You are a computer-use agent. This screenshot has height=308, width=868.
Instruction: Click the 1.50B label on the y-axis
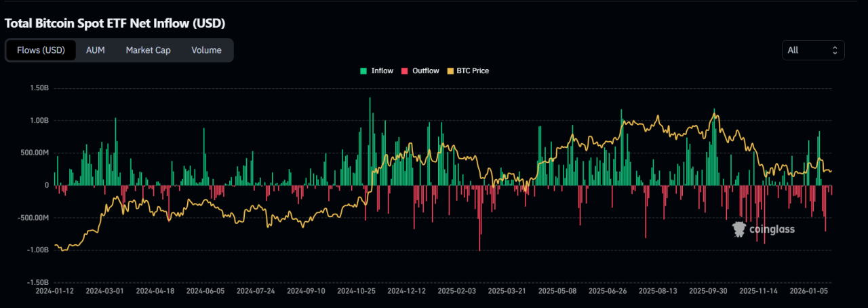point(39,88)
